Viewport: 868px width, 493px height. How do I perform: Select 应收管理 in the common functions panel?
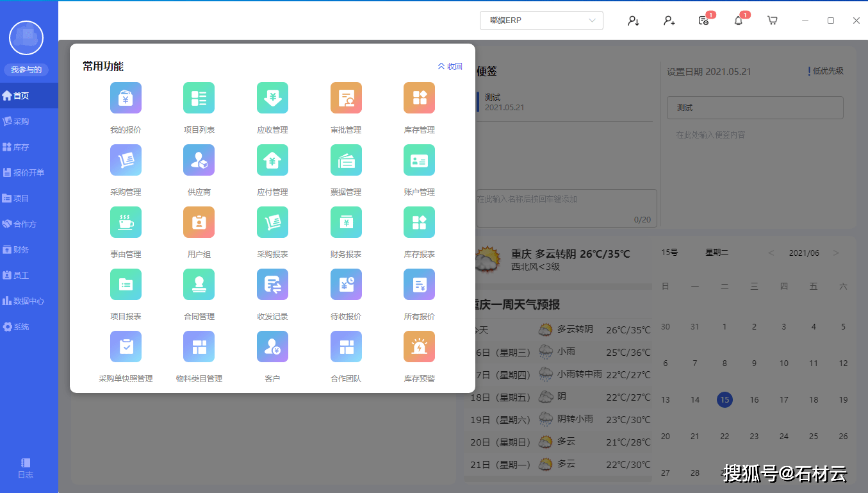tap(272, 97)
